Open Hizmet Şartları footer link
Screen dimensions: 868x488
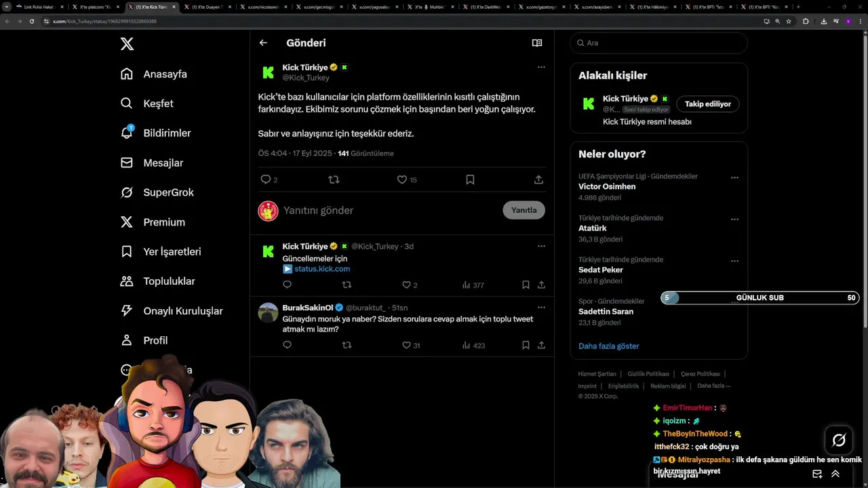[x=597, y=374]
